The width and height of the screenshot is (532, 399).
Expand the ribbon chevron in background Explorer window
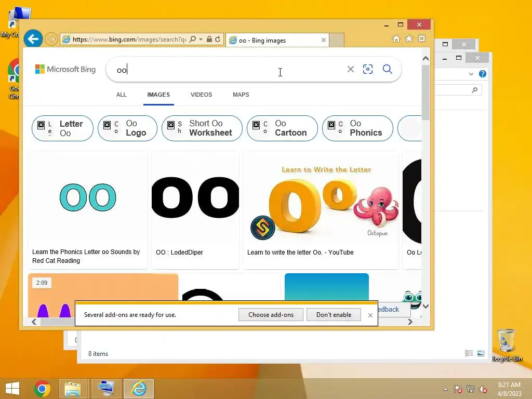471,74
